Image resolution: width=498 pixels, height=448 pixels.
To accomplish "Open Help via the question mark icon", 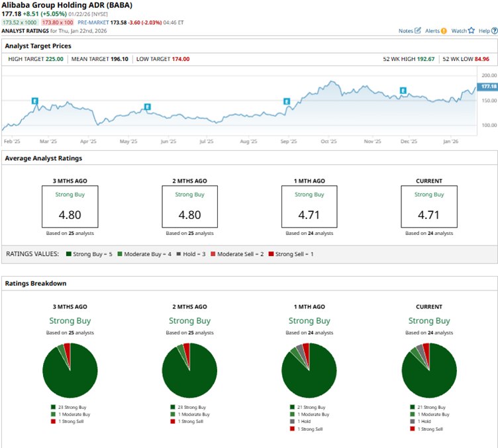I will 494,31.
